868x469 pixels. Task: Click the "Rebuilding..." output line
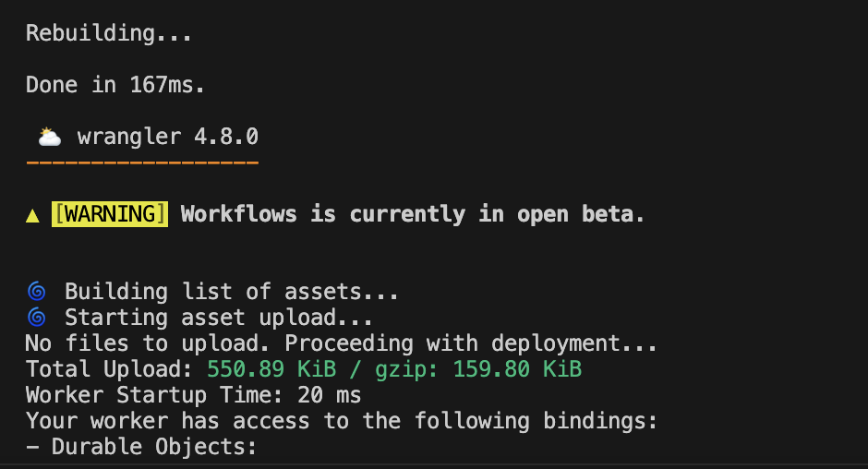tap(109, 34)
